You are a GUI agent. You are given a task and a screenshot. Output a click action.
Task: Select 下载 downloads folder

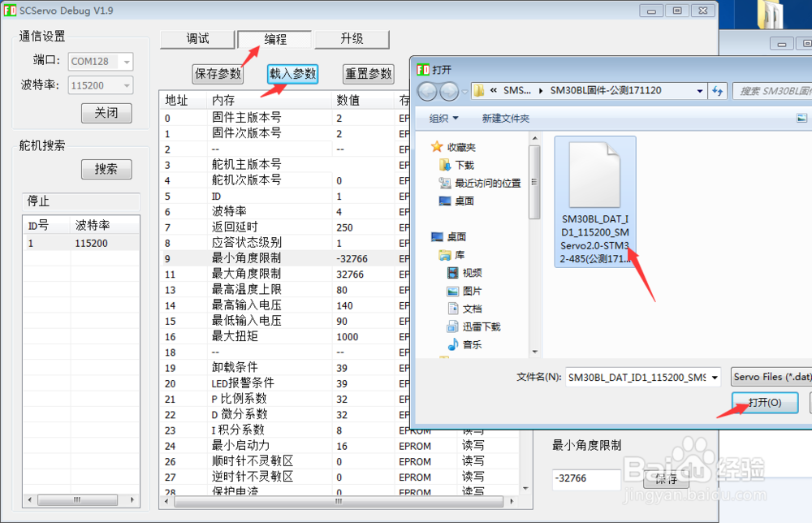click(x=456, y=165)
